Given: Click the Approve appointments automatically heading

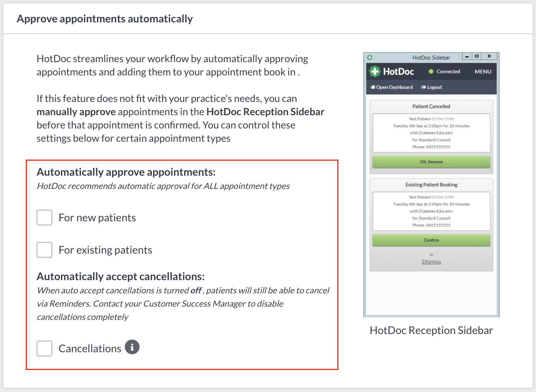Looking at the screenshot, I should point(105,19).
